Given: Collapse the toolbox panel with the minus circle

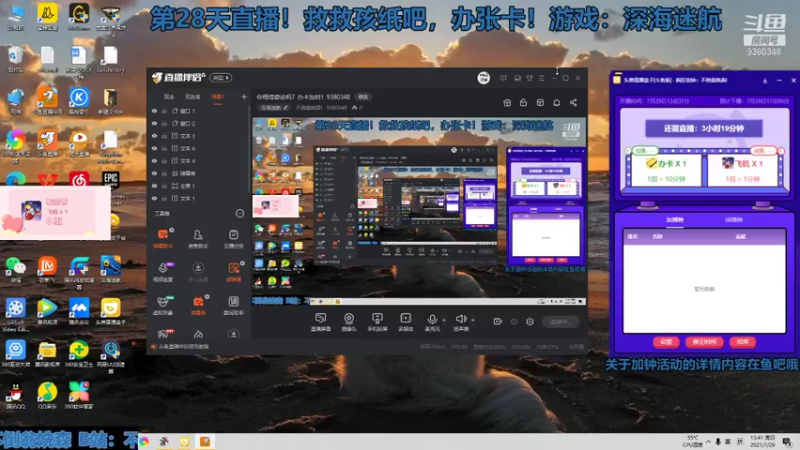Looking at the screenshot, I should click(240, 213).
